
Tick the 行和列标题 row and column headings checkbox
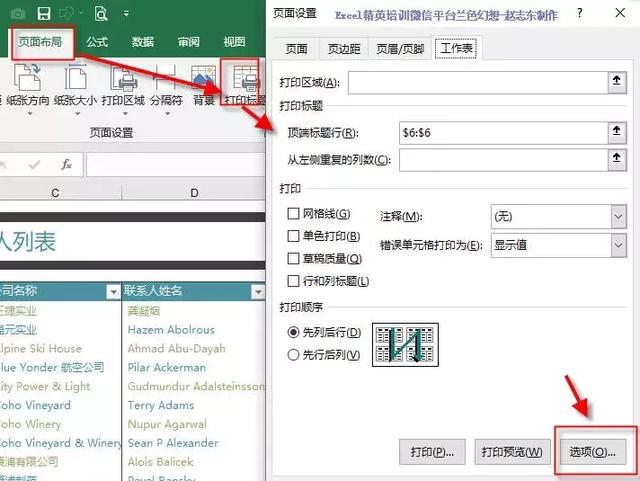tap(294, 281)
